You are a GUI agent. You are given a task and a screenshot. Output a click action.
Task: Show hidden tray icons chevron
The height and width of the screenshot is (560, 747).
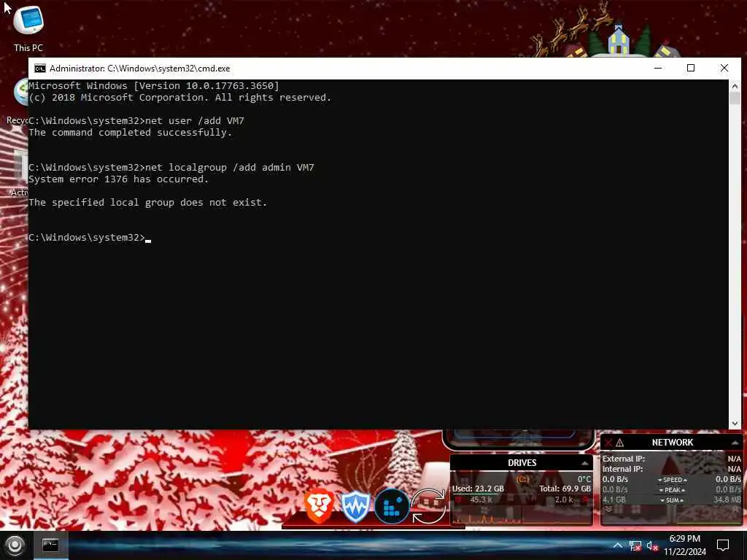click(x=617, y=545)
